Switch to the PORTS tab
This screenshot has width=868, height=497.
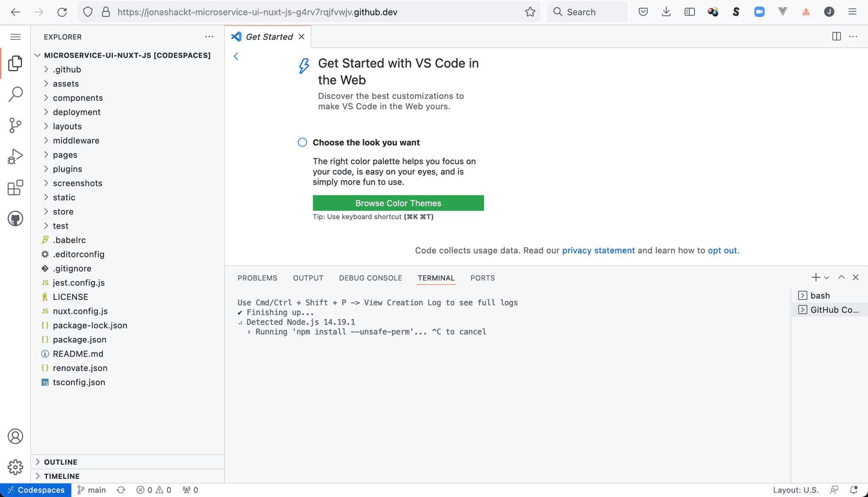(x=482, y=278)
